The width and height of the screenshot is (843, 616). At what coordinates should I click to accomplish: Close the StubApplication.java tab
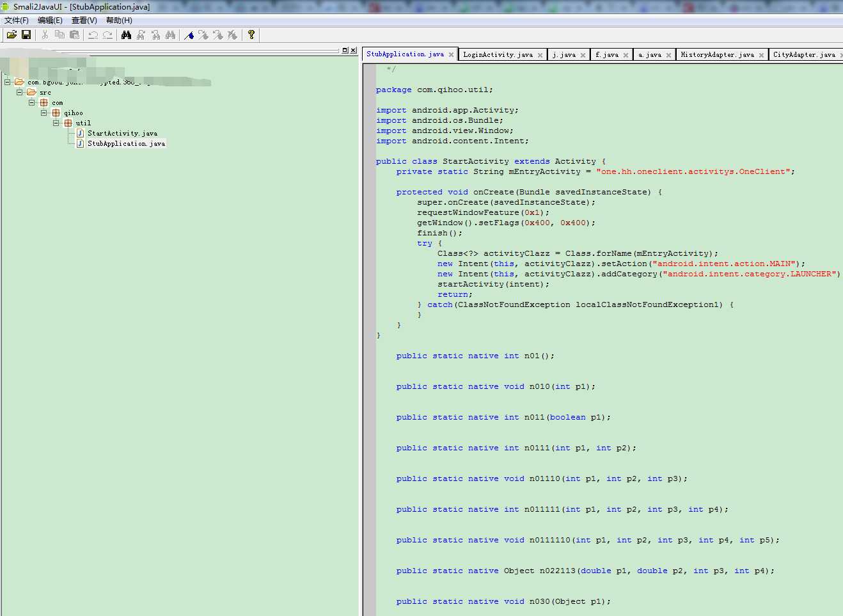click(x=451, y=55)
